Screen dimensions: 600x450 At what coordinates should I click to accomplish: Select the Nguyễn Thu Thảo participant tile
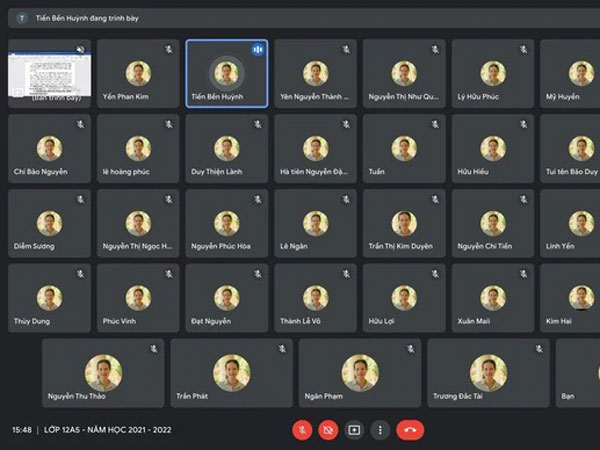tap(103, 373)
